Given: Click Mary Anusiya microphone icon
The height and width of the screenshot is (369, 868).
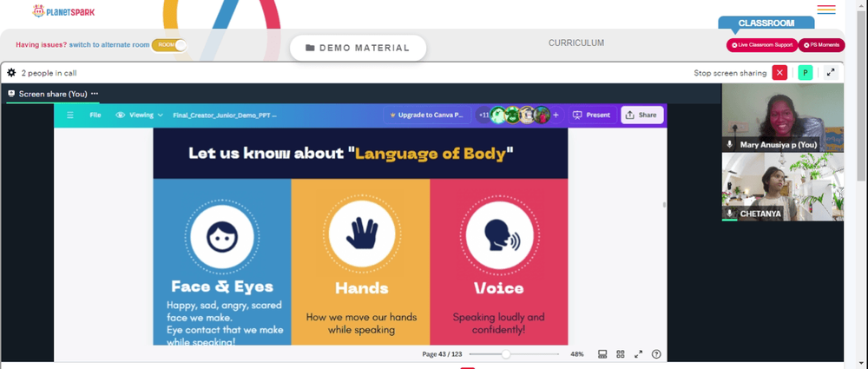Looking at the screenshot, I should tap(730, 144).
